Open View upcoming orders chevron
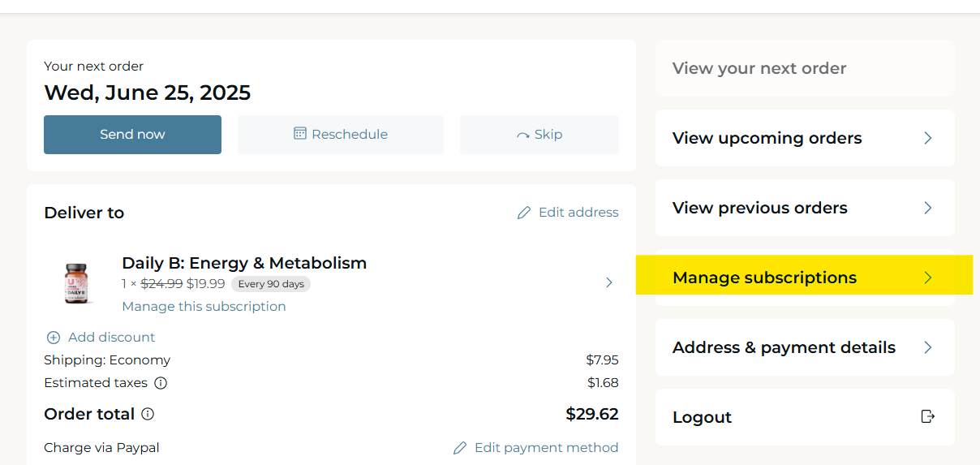This screenshot has width=980, height=465. click(x=928, y=138)
